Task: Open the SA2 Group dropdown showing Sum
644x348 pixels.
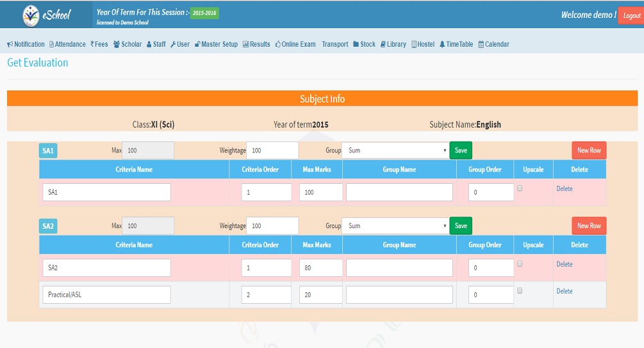Action: (x=395, y=226)
